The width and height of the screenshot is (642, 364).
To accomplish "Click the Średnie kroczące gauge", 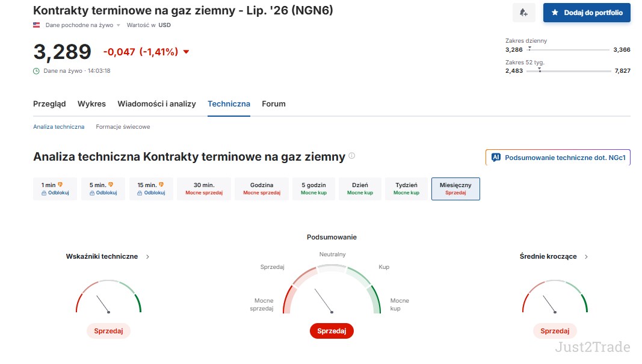I will [555, 297].
